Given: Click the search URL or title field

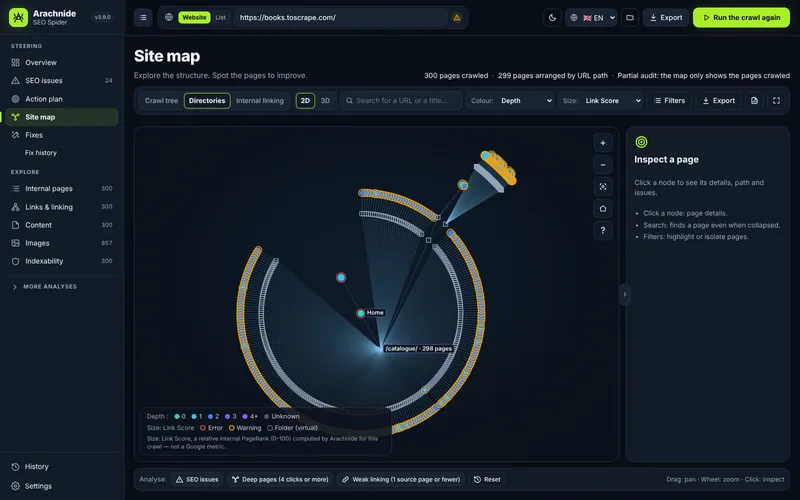Looking at the screenshot, I should 402,101.
